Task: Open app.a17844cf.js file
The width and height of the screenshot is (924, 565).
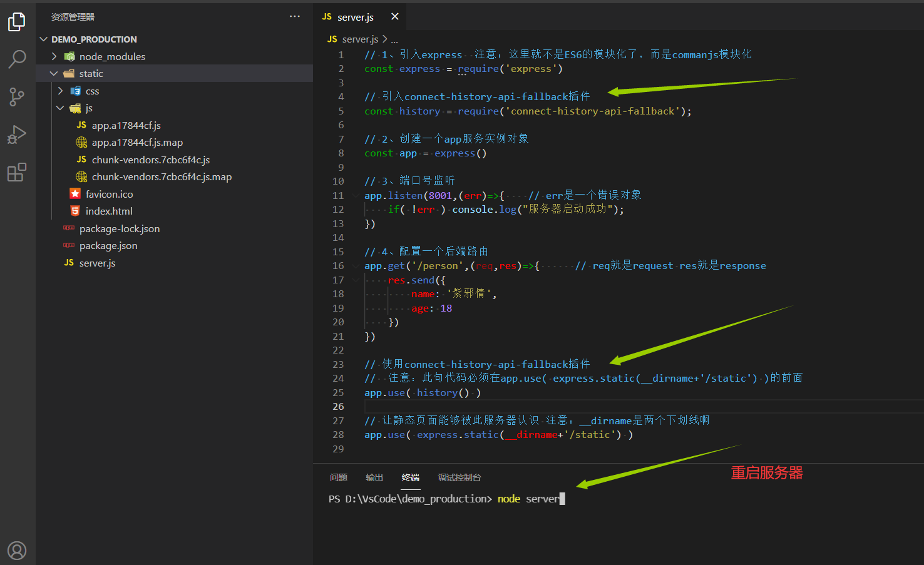Action: point(126,126)
